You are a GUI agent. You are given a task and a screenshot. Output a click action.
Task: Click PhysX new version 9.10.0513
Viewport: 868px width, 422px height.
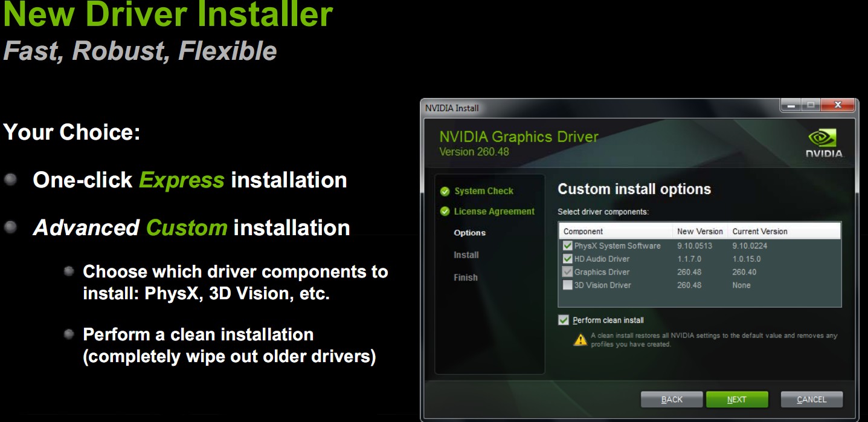click(695, 246)
